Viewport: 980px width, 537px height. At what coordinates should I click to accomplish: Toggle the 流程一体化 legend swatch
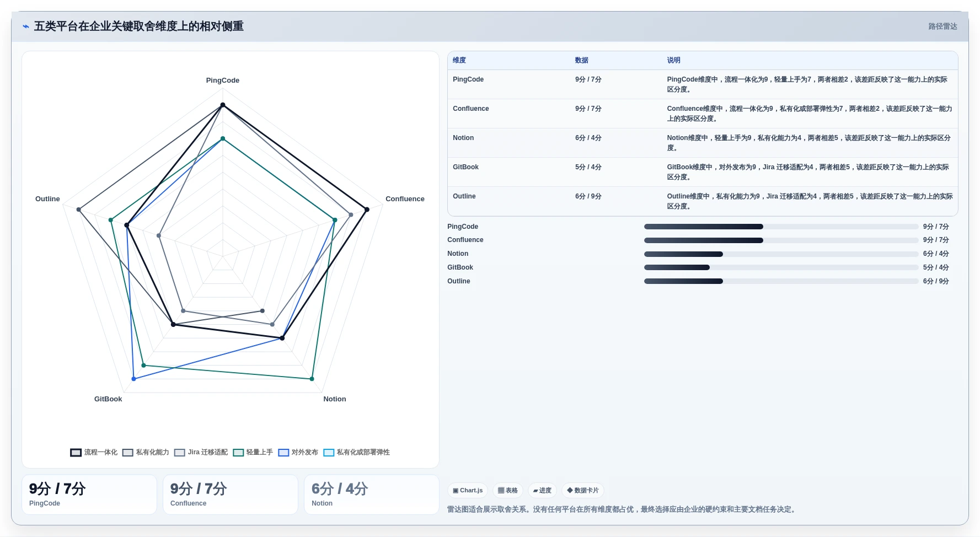coord(76,453)
